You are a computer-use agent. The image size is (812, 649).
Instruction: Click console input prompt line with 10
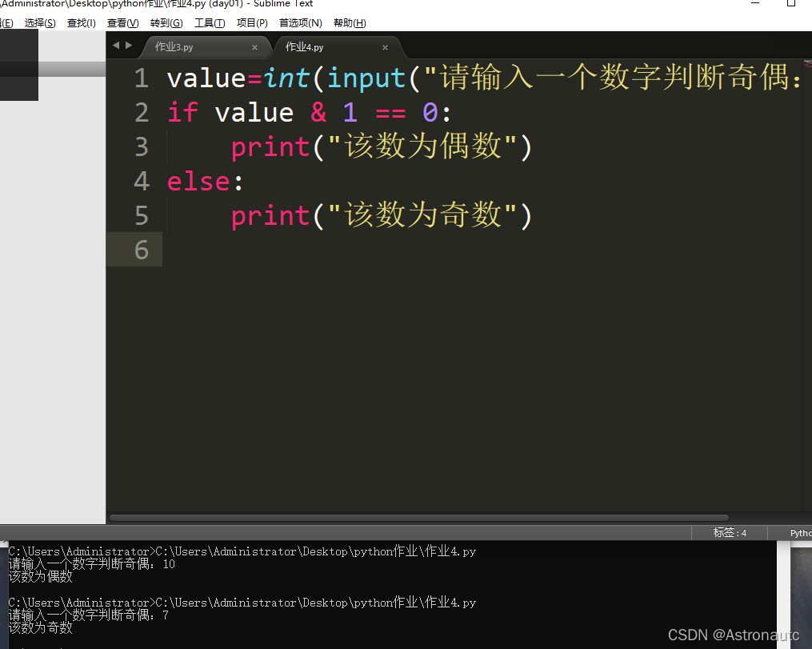(x=92, y=564)
